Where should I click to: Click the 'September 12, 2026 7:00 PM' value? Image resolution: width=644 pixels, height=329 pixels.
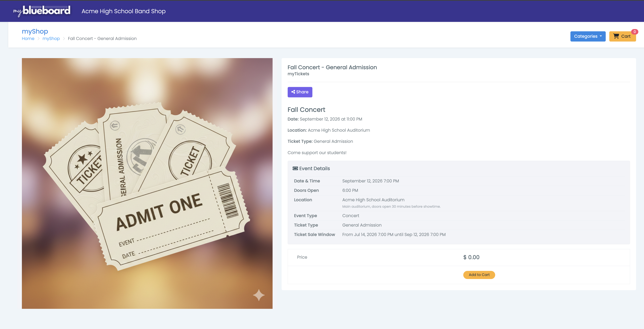click(x=370, y=181)
